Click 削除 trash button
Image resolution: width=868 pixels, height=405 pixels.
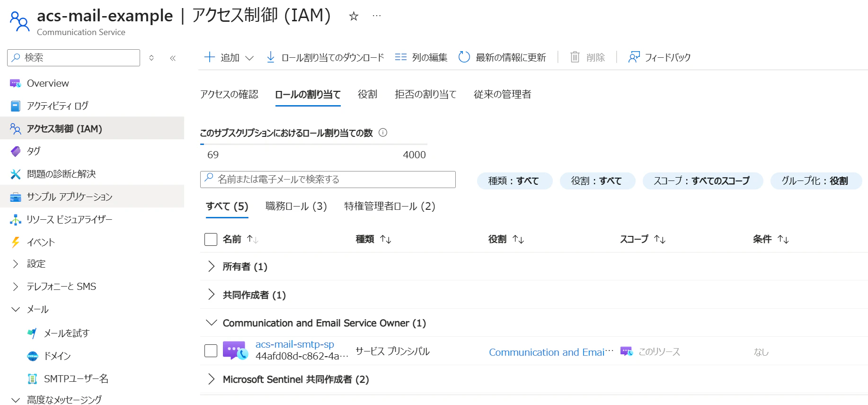tap(587, 57)
